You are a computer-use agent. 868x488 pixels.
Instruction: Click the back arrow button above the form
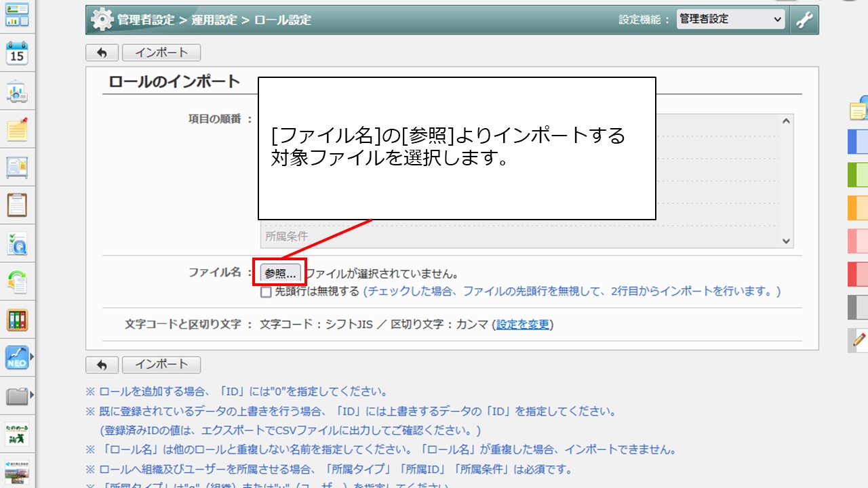(x=102, y=53)
